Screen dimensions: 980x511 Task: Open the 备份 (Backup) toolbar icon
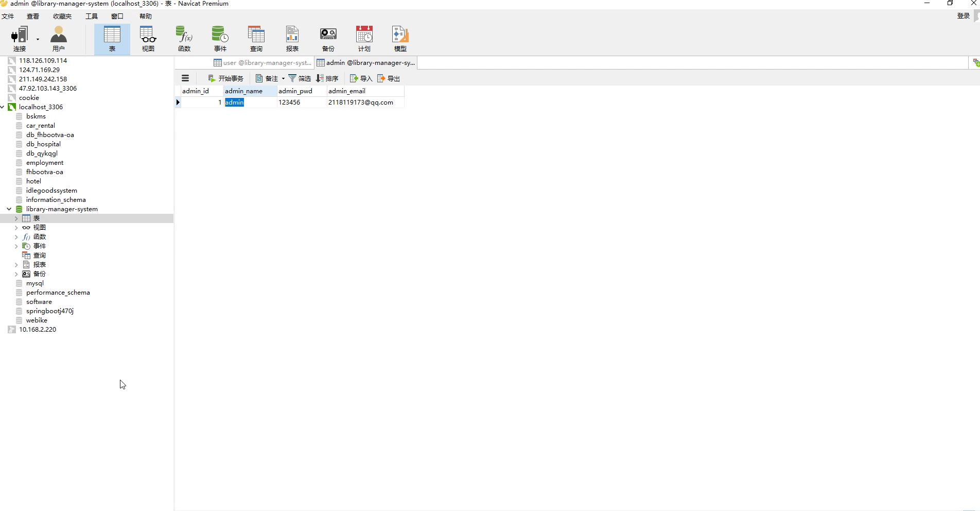(328, 39)
